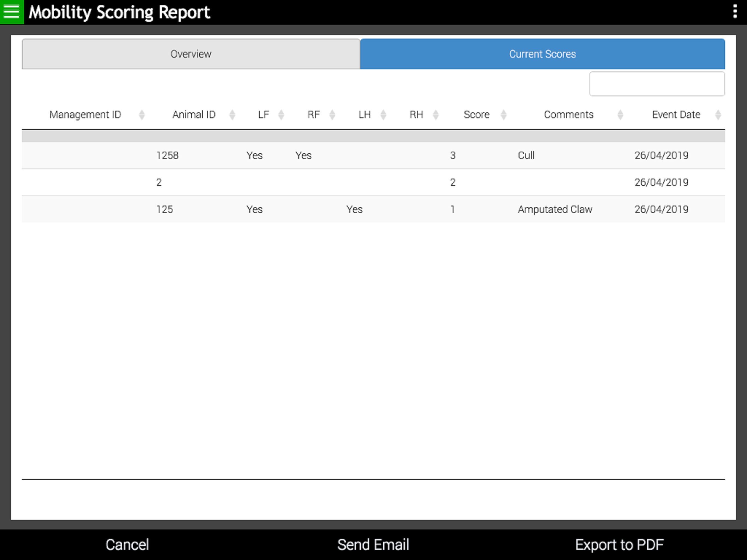Click score 3 in Cull row
The height and width of the screenshot is (560, 747).
coord(453,155)
